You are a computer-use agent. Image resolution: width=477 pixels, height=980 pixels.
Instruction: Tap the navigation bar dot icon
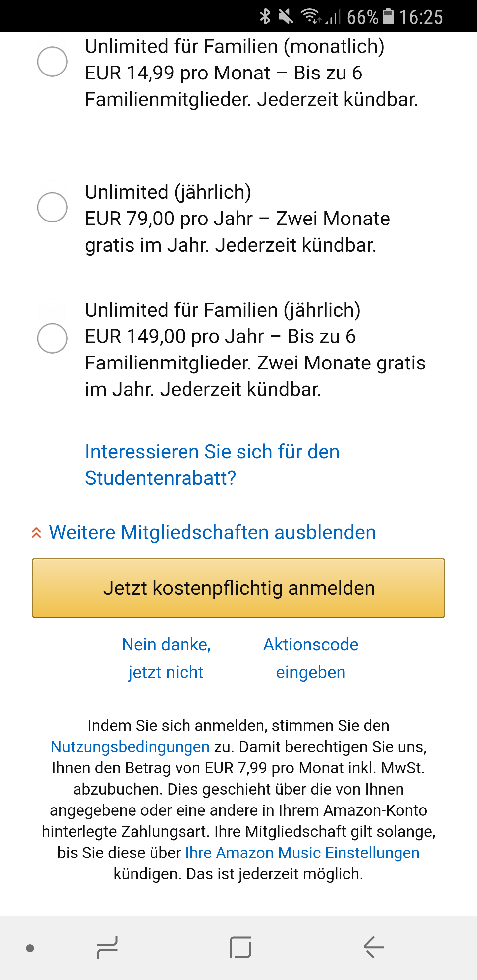[x=30, y=948]
